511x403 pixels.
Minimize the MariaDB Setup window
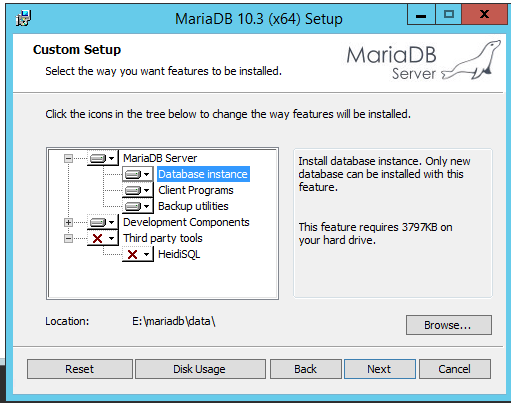421,15
